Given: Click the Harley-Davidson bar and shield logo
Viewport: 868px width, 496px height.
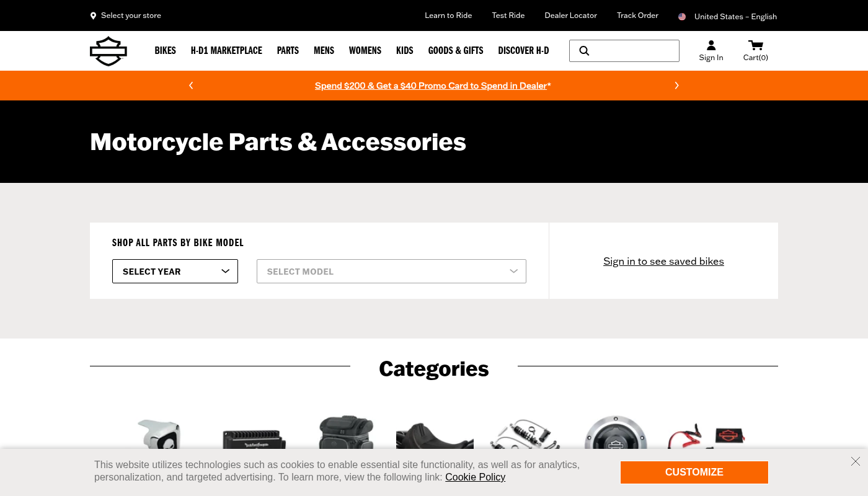Looking at the screenshot, I should click(x=108, y=51).
